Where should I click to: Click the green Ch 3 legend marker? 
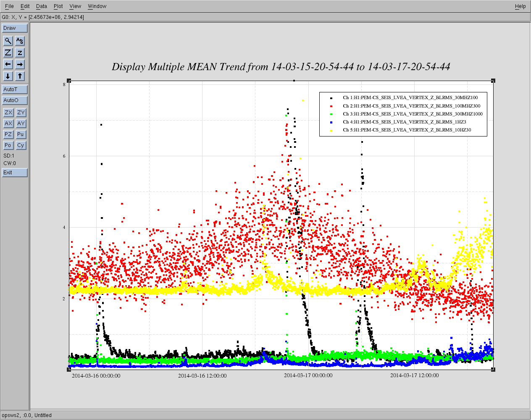point(331,114)
